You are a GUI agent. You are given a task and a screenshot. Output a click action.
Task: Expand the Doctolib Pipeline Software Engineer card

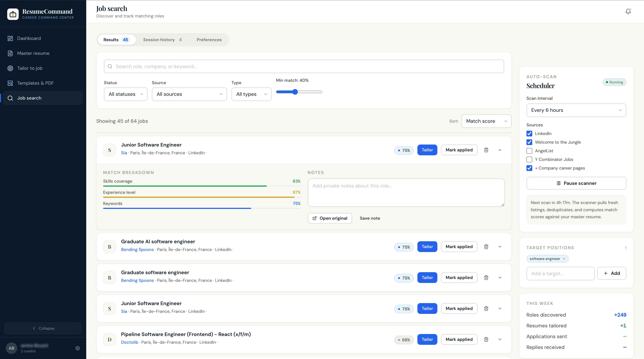pyautogui.click(x=500, y=339)
